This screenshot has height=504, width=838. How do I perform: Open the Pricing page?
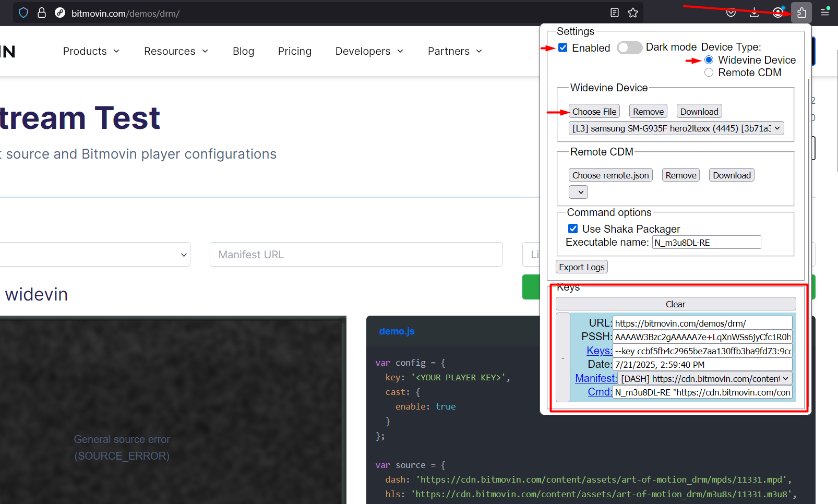[x=295, y=51]
